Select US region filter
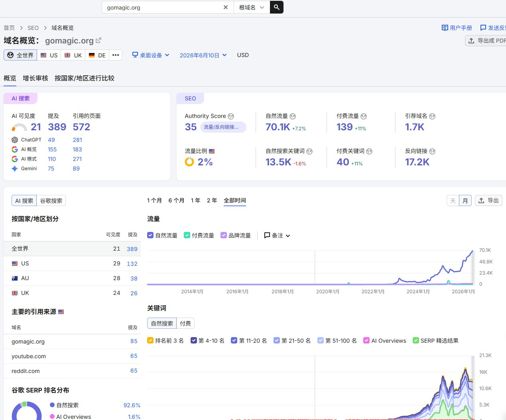The height and width of the screenshot is (420, 506). (49, 55)
